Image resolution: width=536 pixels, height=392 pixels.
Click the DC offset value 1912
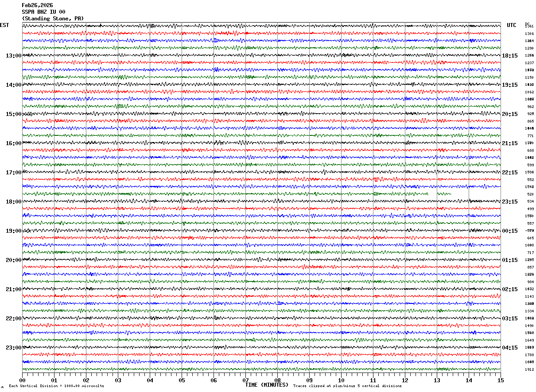(530, 369)
